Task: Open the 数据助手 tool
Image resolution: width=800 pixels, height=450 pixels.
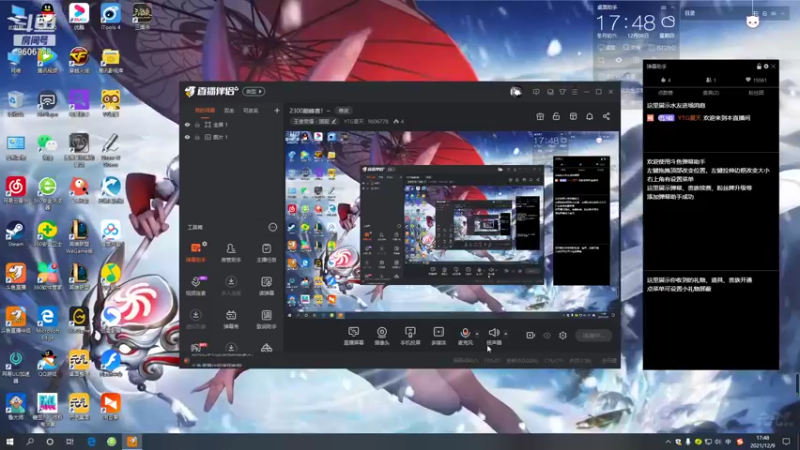Action: click(266, 319)
